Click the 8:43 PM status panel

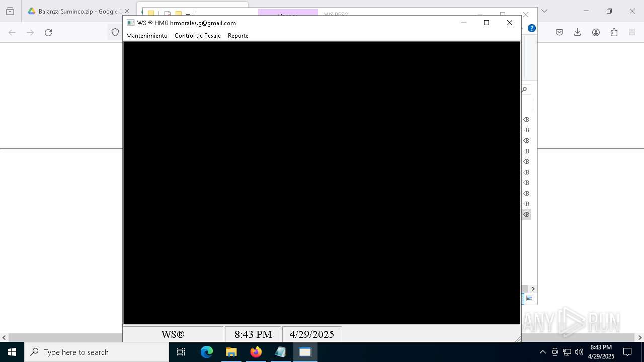[x=253, y=334]
